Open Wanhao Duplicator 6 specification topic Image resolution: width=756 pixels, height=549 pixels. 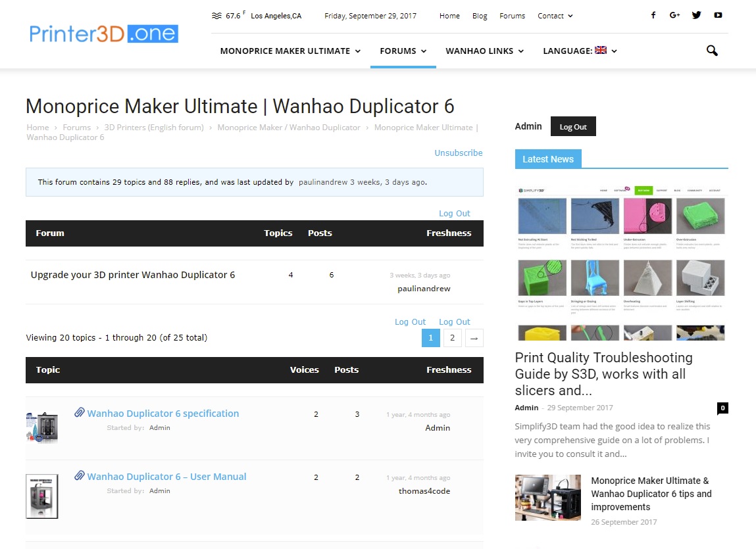[x=163, y=414]
